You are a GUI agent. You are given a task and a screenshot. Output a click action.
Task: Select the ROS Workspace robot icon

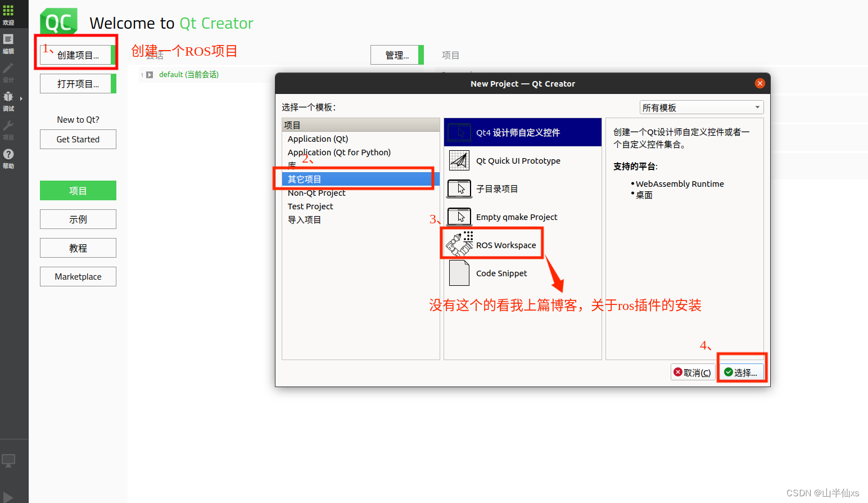(x=459, y=244)
